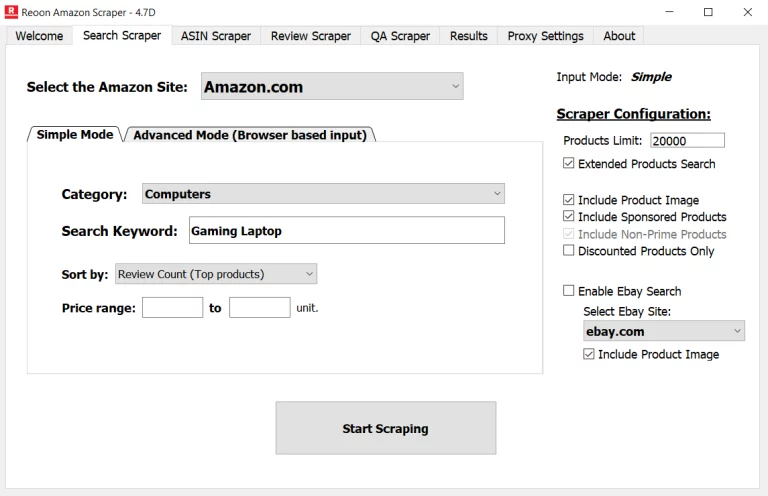This screenshot has height=496, width=768.
Task: Go to the Results tab
Action: click(469, 36)
